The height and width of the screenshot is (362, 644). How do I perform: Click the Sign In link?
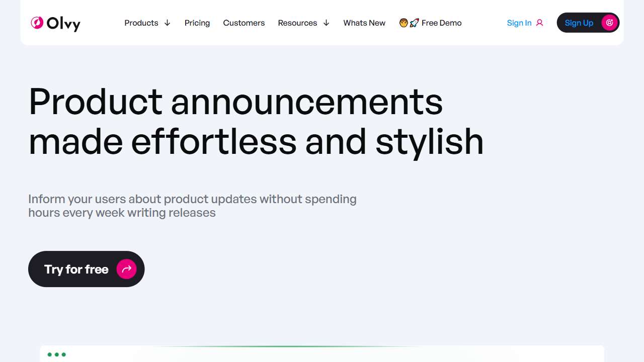519,23
